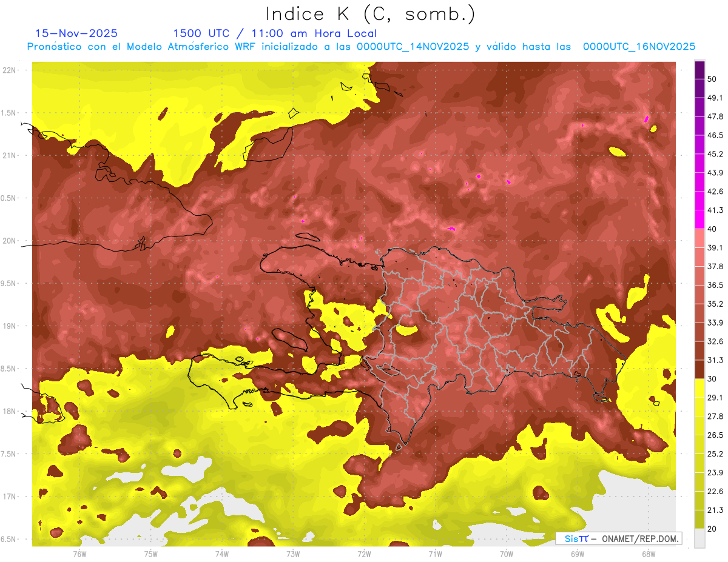Click legend value '42.6'
This screenshot has width=728, height=562.
pos(715,192)
